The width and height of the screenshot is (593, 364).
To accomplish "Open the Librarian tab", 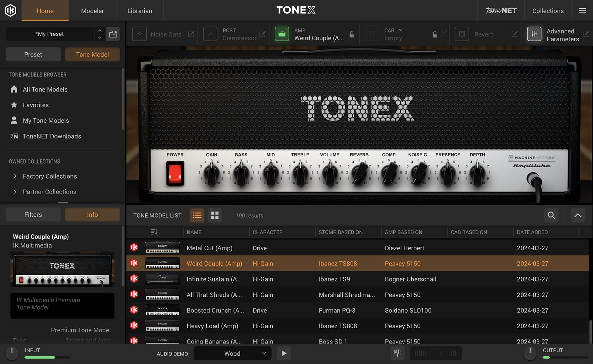I will pos(140,11).
